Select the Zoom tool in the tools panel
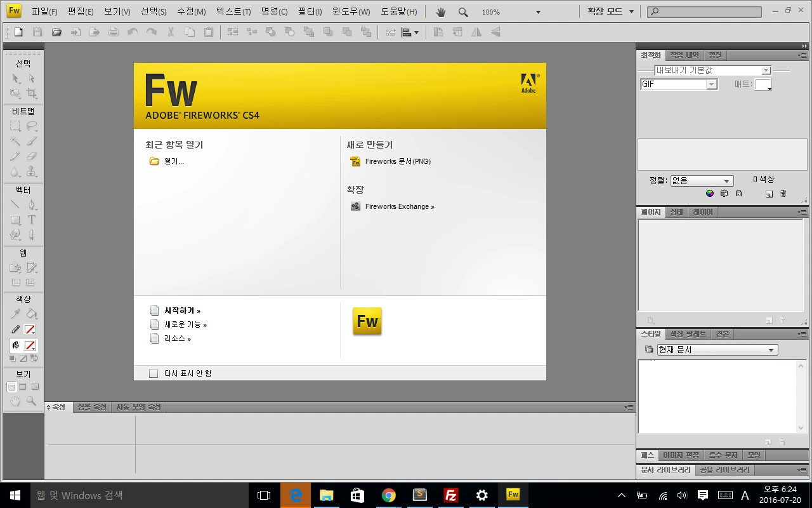The image size is (812, 508). tap(31, 401)
